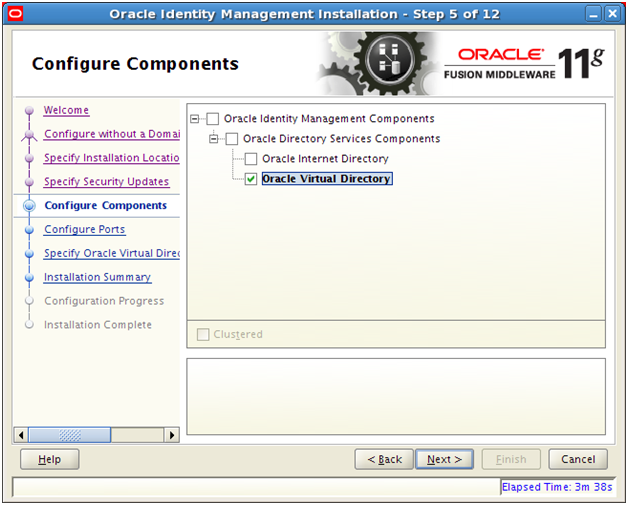Open the Configure without a Domain step
This screenshot has width=628, height=505.
pyautogui.click(x=112, y=134)
